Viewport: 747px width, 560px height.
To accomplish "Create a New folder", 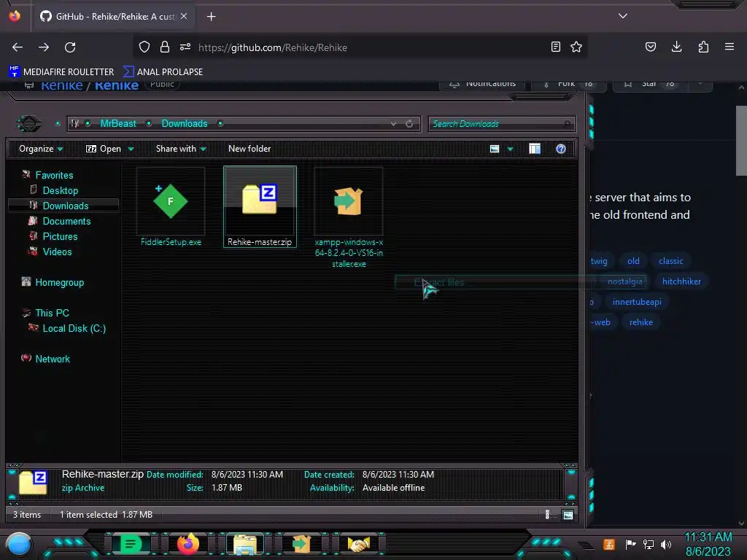I will pos(249,149).
